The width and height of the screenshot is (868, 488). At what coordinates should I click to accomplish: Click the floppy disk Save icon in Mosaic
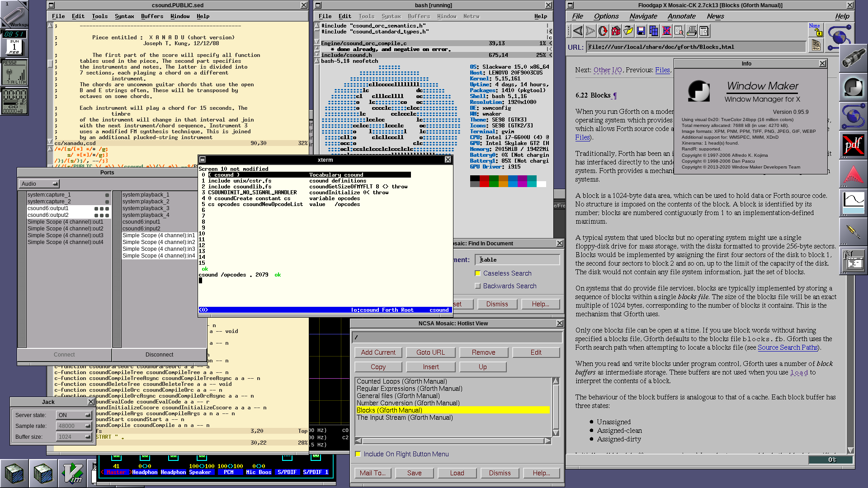tap(641, 31)
